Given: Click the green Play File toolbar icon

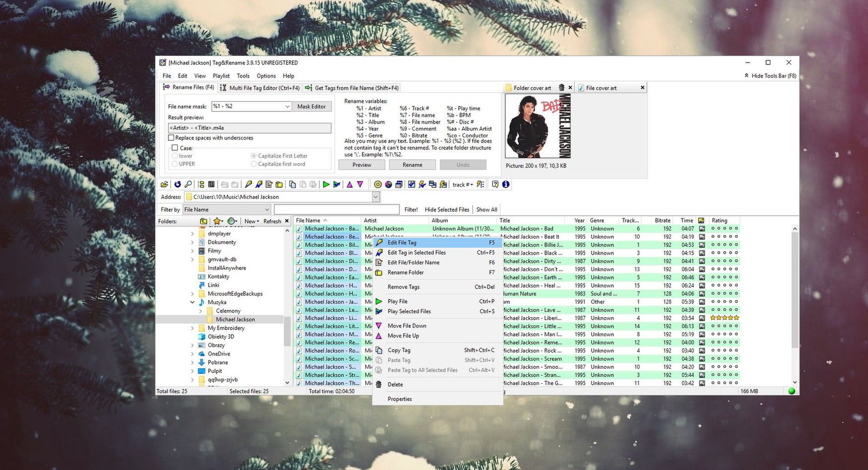Looking at the screenshot, I should click(x=326, y=185).
